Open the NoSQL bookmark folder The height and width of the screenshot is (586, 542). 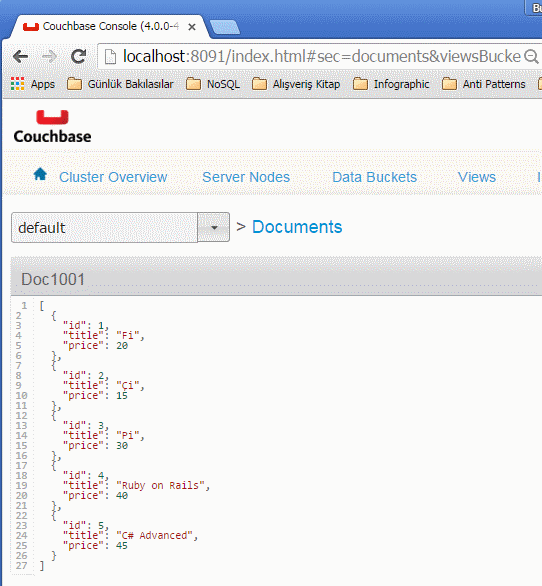pyautogui.click(x=213, y=84)
